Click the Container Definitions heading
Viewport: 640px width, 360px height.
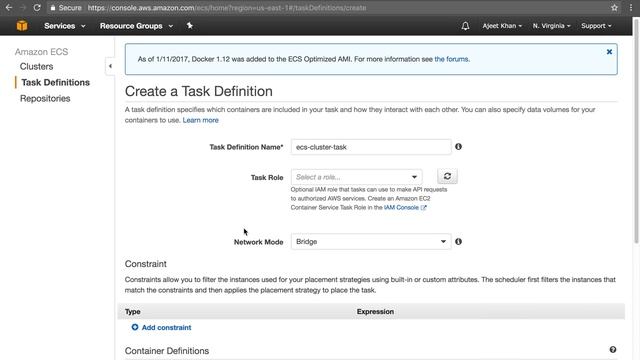pos(167,351)
